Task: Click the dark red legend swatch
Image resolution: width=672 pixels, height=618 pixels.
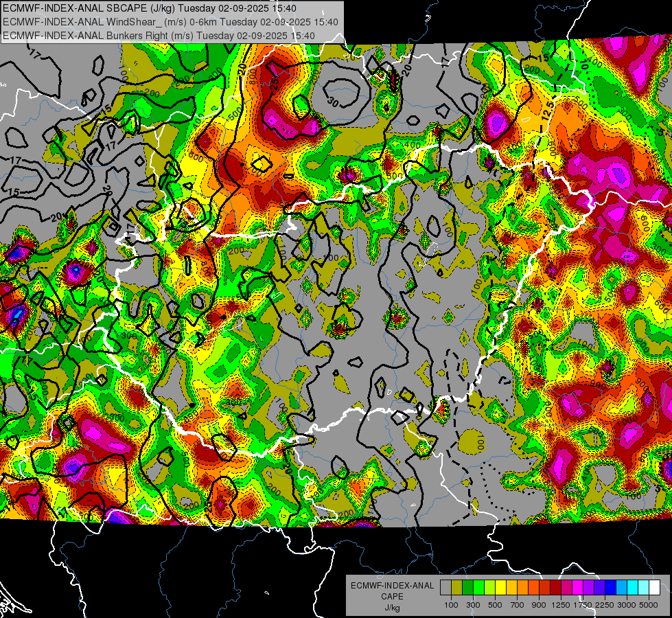Action: tap(555, 587)
